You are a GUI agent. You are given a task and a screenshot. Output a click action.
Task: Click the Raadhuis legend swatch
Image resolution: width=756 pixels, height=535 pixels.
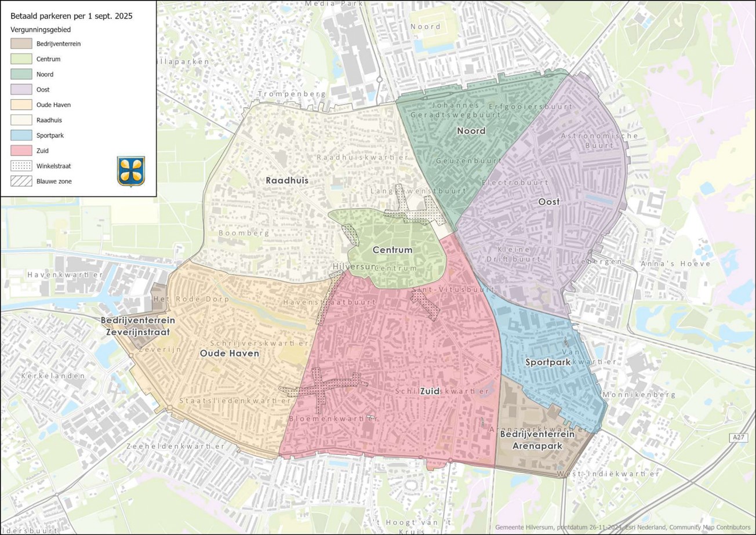click(21, 120)
